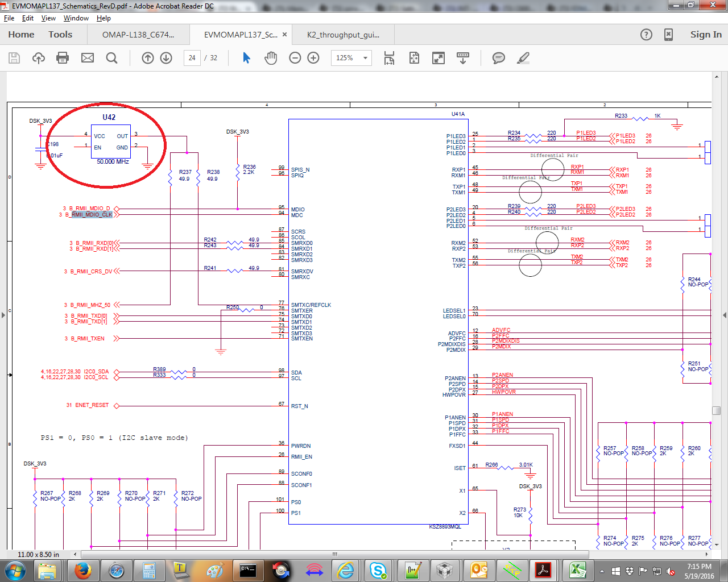The height and width of the screenshot is (582, 728).
Task: Open File Explorer from the taskbar
Action: pos(47,570)
